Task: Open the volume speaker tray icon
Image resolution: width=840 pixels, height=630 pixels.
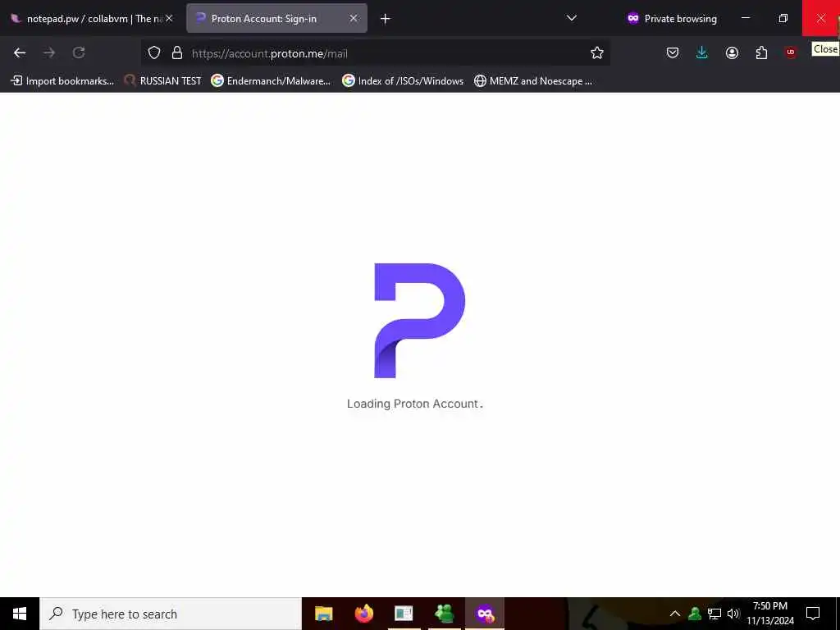Action: point(733,614)
